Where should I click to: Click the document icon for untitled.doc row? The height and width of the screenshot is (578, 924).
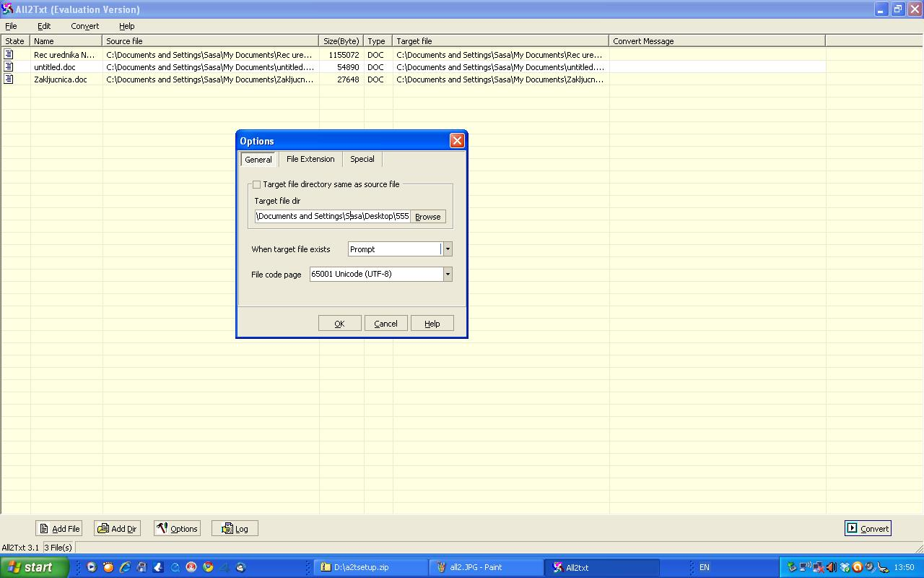pyautogui.click(x=9, y=67)
